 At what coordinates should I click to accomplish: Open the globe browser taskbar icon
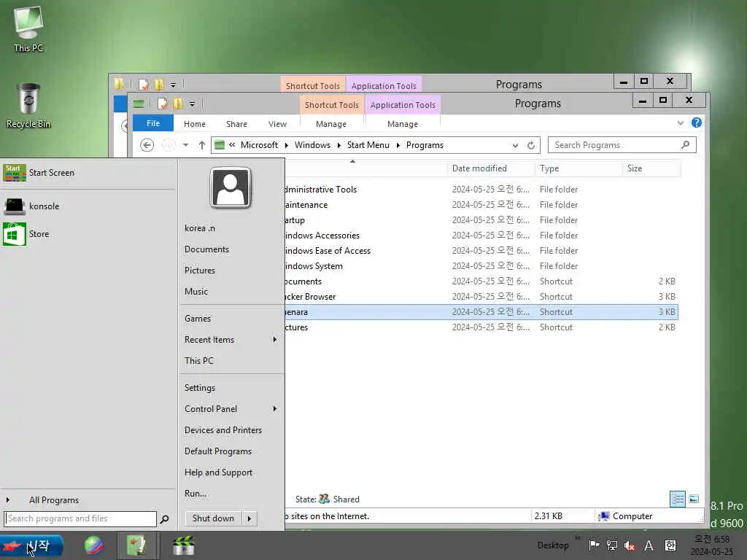(94, 545)
